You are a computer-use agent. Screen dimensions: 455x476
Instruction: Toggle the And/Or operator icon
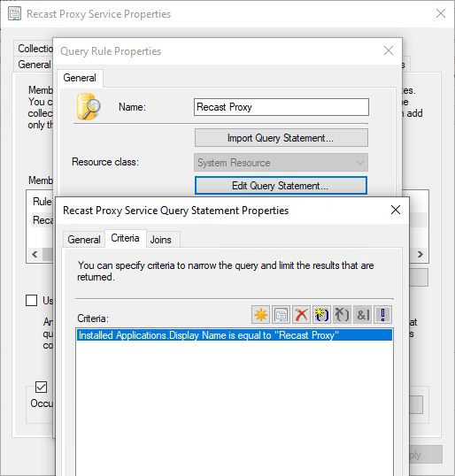pos(363,314)
